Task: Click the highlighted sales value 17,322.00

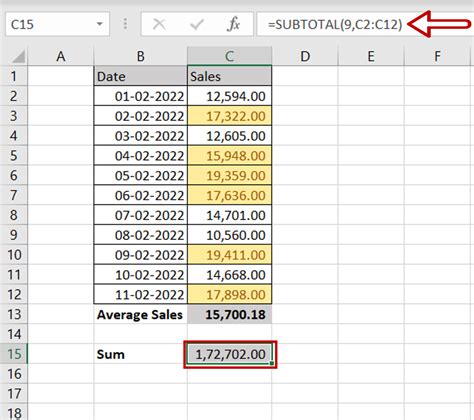Action: [x=230, y=116]
